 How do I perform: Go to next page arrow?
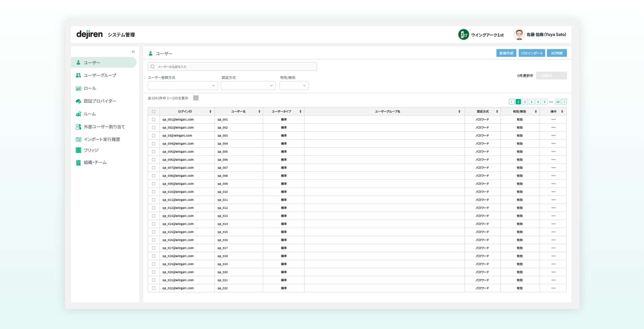[564, 102]
